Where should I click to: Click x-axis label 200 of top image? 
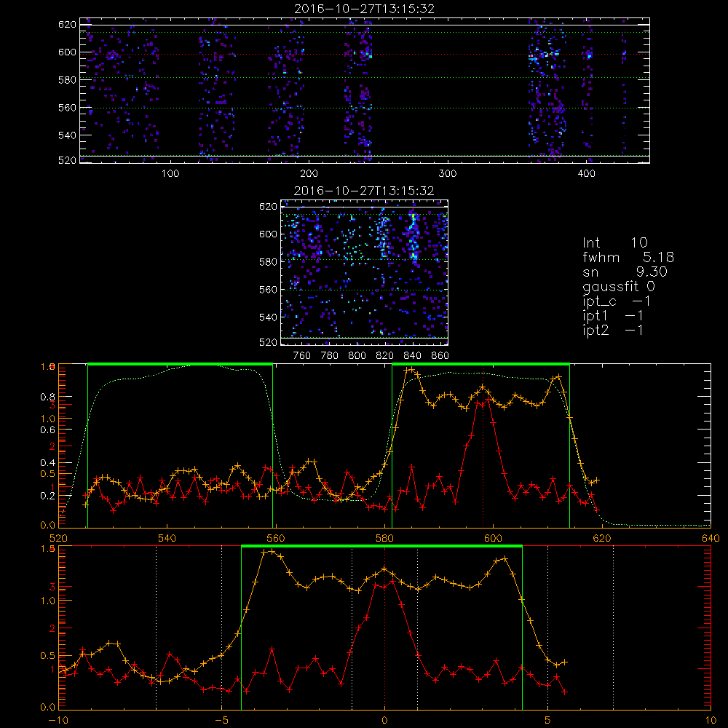309,174
